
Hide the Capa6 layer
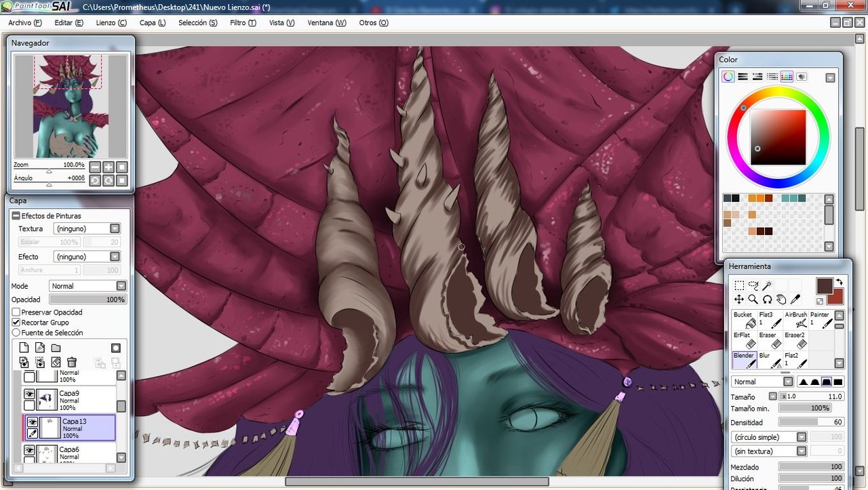point(29,450)
